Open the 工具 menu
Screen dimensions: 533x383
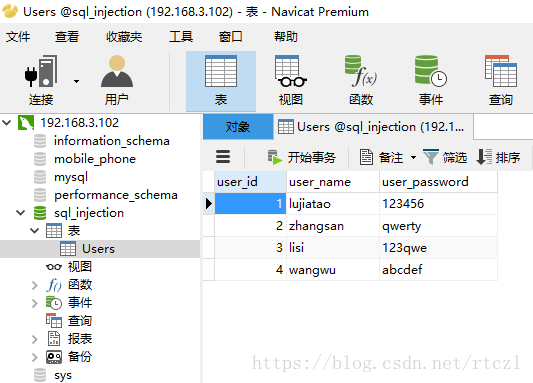(x=181, y=36)
